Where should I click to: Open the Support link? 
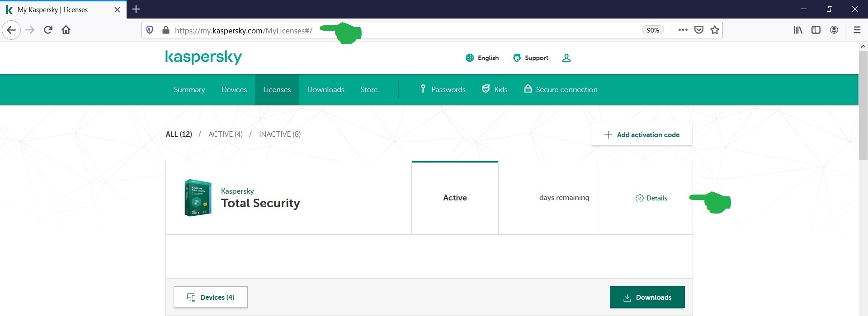531,58
